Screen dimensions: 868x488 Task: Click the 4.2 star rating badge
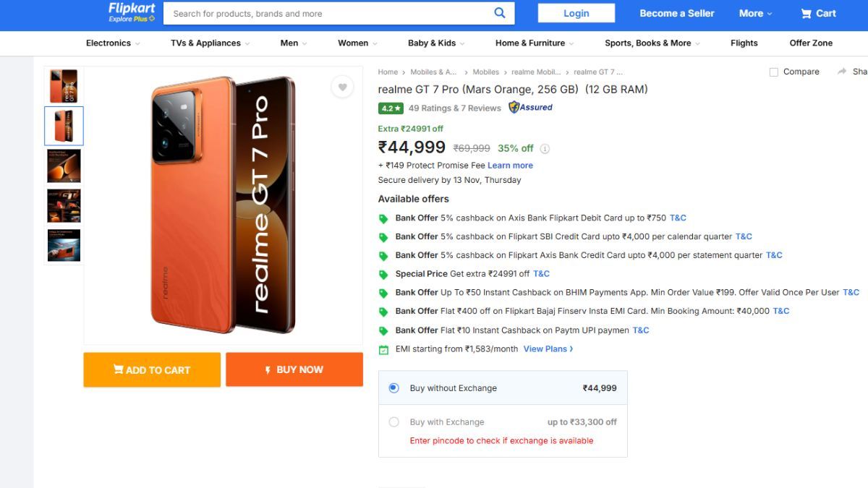point(391,108)
